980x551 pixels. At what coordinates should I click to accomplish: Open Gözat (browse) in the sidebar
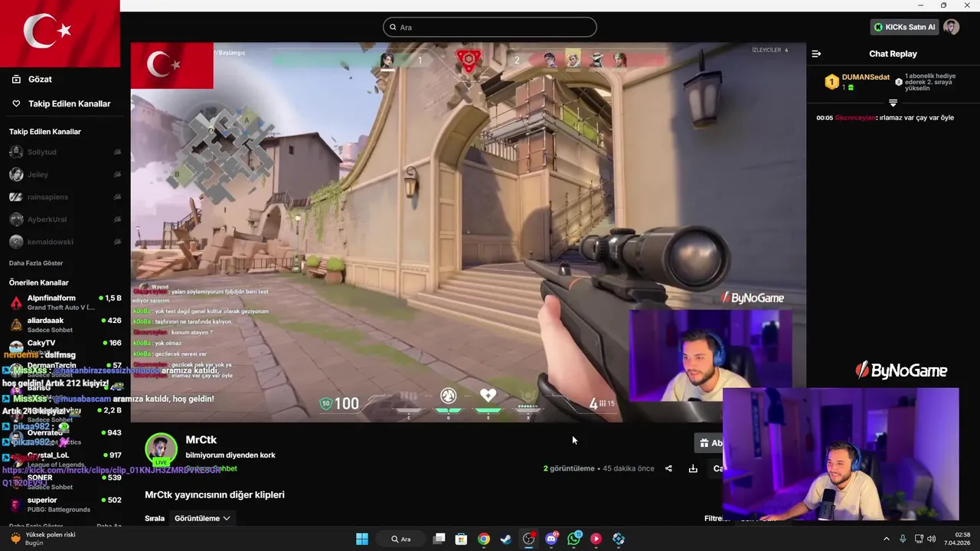tap(40, 80)
